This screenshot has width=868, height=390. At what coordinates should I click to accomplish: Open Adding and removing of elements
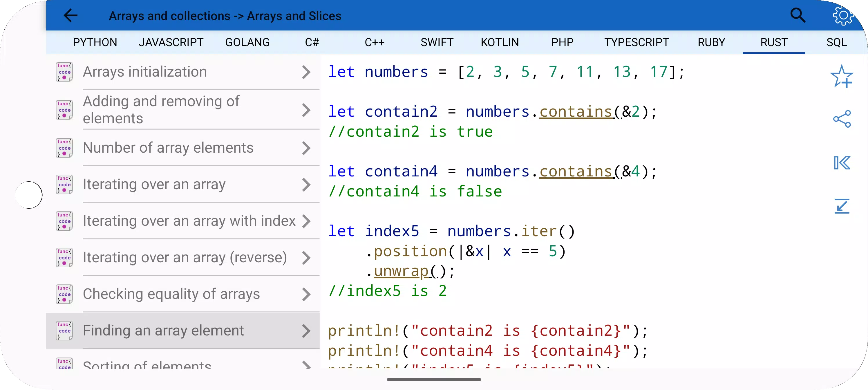183,110
